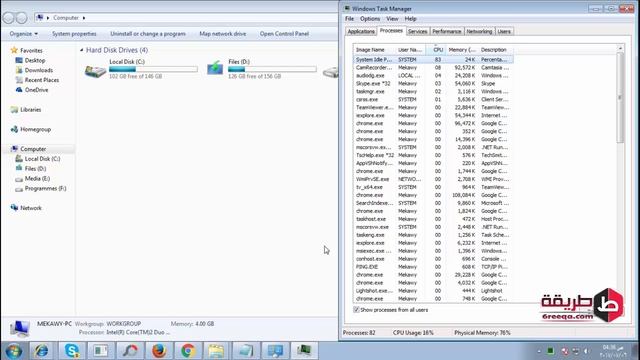
Task: Click Open Control Panel
Action: pyautogui.click(x=284, y=34)
